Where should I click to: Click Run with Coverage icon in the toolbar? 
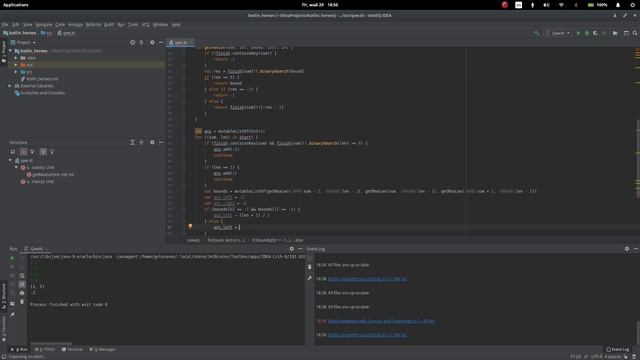(x=596, y=33)
